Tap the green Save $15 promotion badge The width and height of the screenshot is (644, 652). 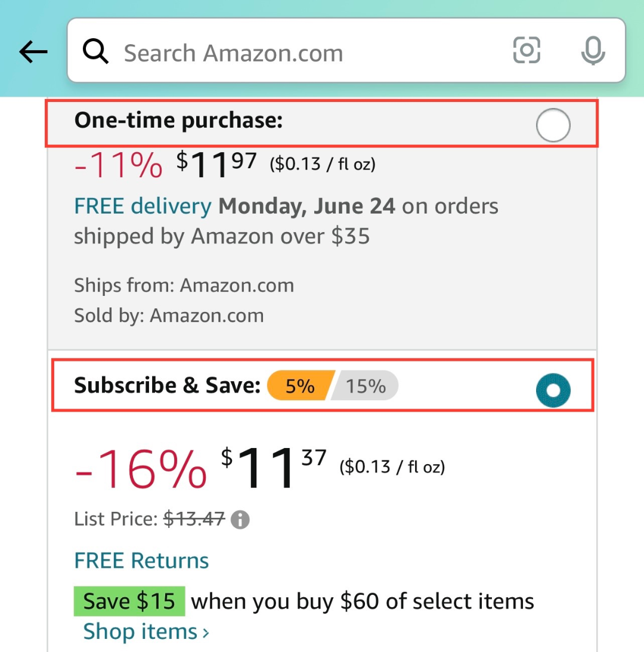[x=129, y=601]
